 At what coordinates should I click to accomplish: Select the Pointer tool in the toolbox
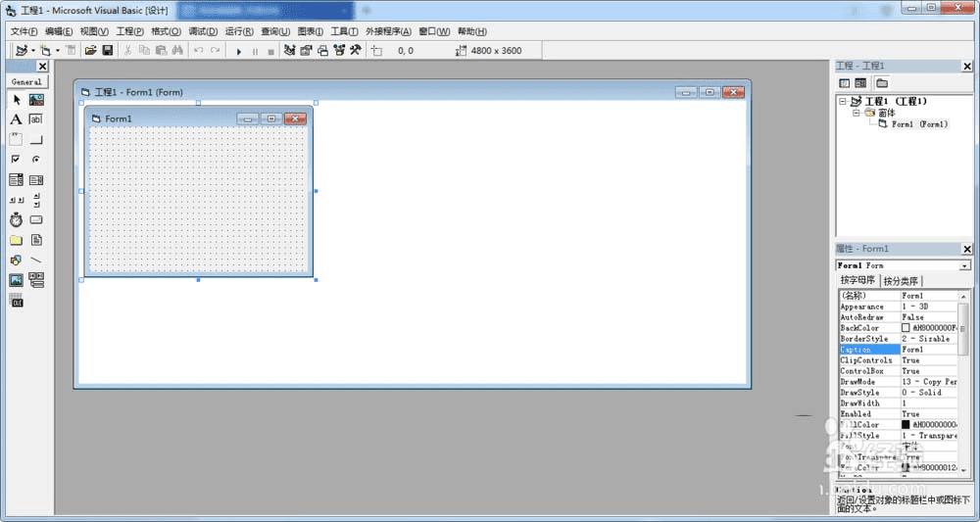click(x=17, y=100)
